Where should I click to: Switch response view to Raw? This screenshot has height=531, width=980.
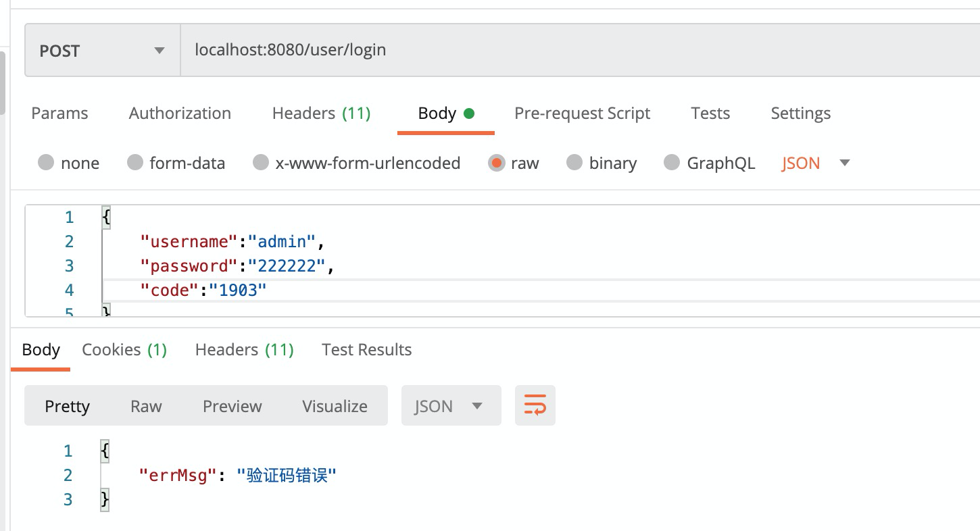146,406
